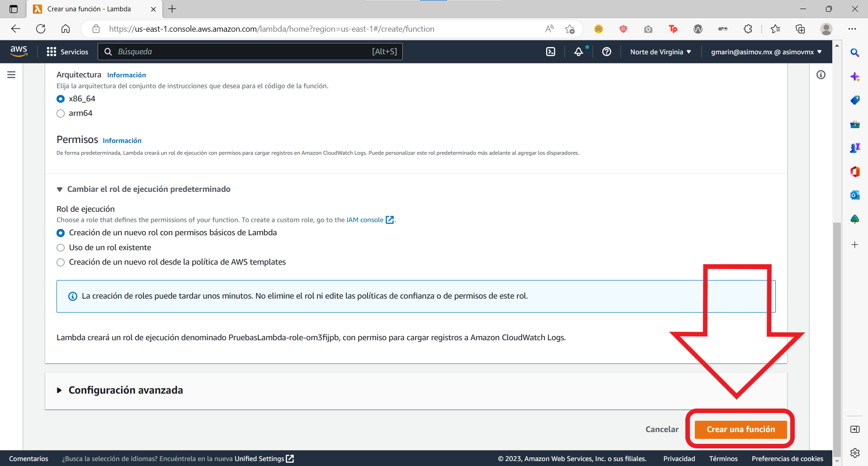The height and width of the screenshot is (466, 868).
Task: Open the gmarin account menu
Action: tap(766, 52)
